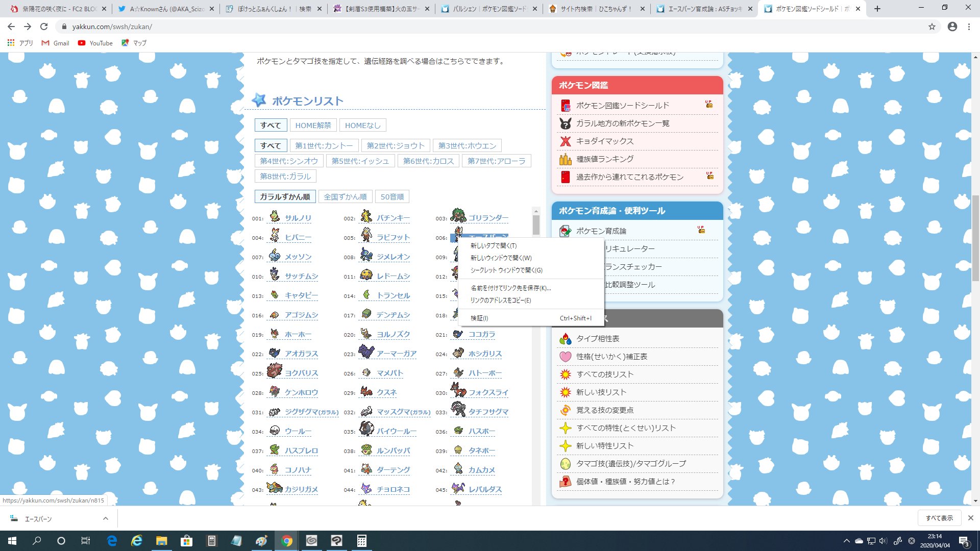Choose リンクのアドレスをコピー menu entry

click(531, 300)
